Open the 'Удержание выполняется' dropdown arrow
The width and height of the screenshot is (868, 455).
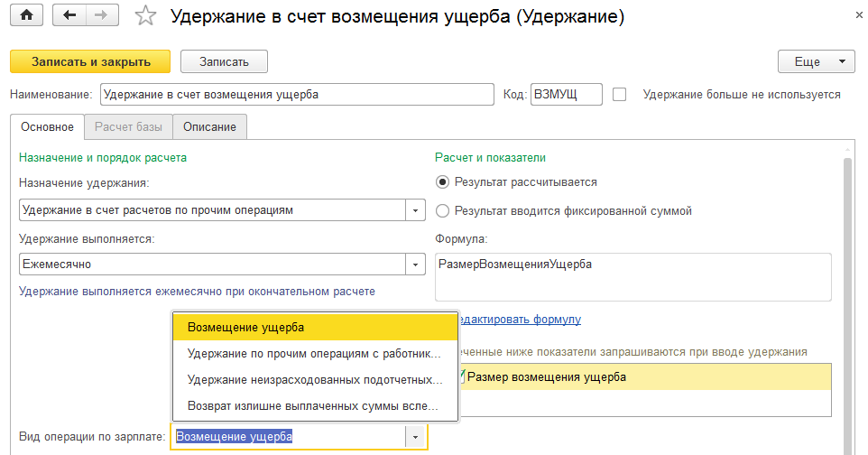click(x=415, y=265)
